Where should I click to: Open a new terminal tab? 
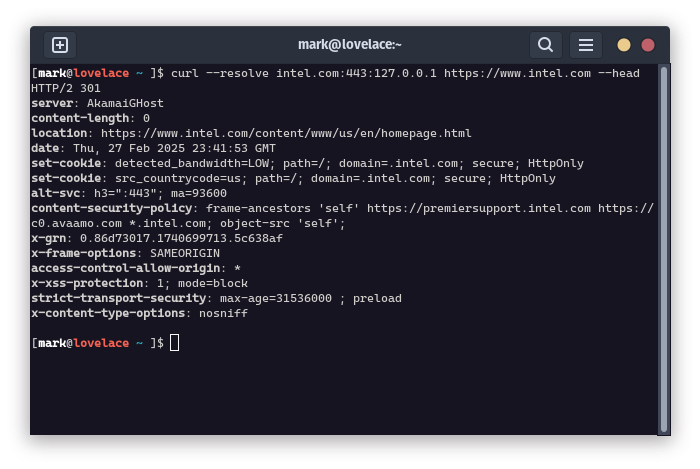pyautogui.click(x=60, y=45)
